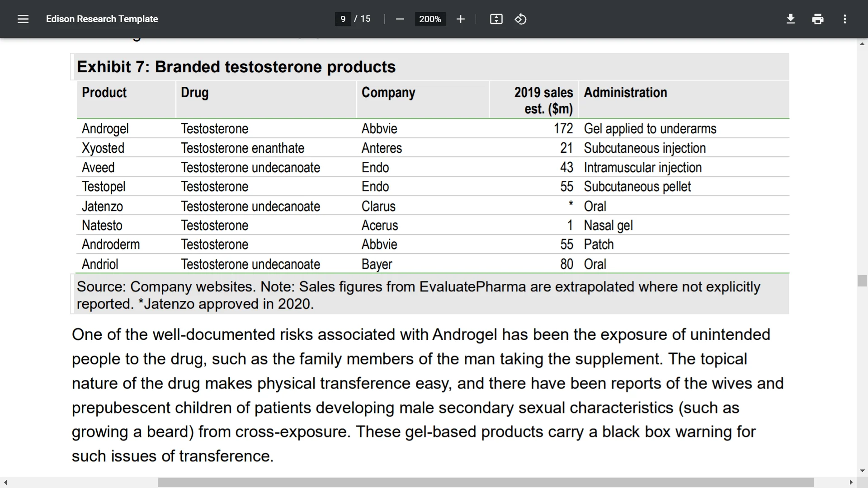Rotate the document counterclockwise
Image resolution: width=868 pixels, height=488 pixels.
pos(520,19)
